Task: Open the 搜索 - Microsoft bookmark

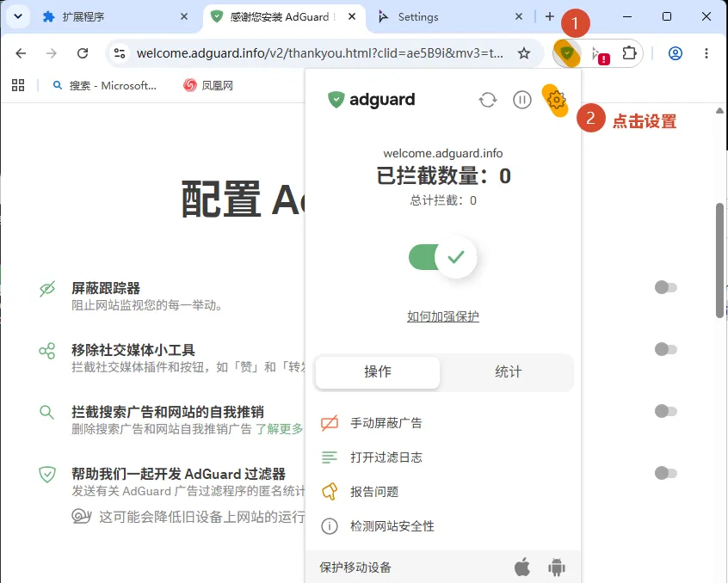Action: tap(104, 86)
